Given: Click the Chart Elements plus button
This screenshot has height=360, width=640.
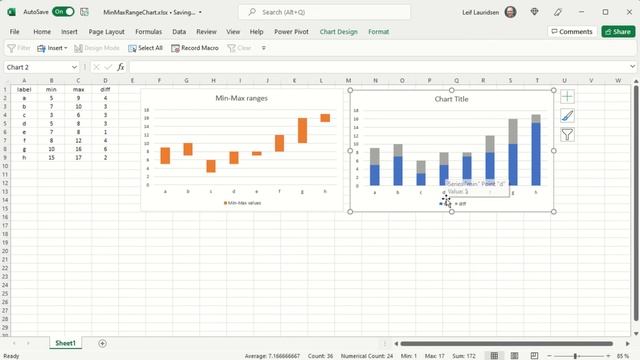Looking at the screenshot, I should [x=567, y=97].
